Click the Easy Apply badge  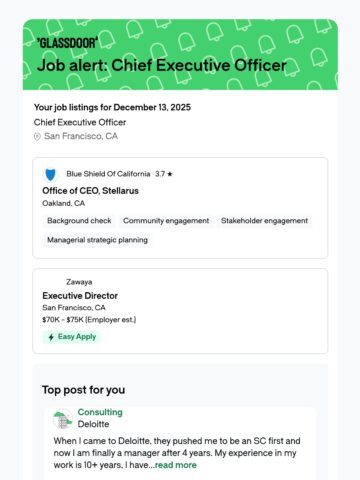71,337
